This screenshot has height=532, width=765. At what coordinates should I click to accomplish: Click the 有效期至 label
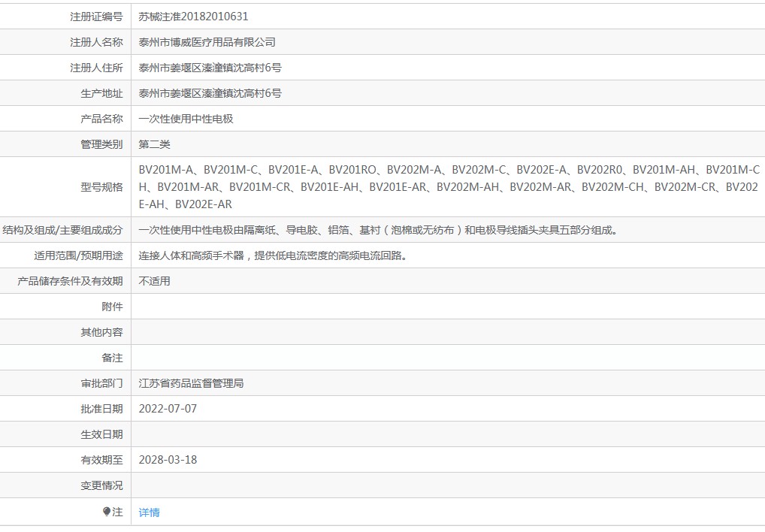[x=101, y=460]
